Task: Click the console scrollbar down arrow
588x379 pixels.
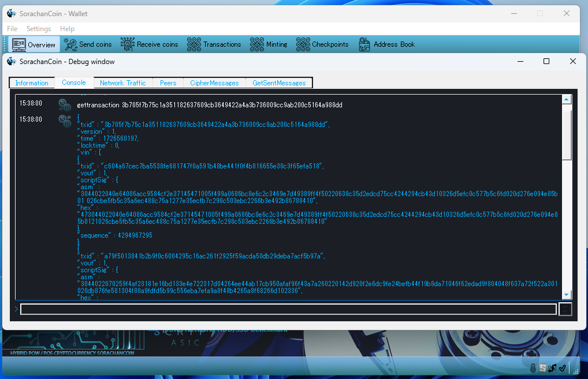Action: [x=567, y=295]
